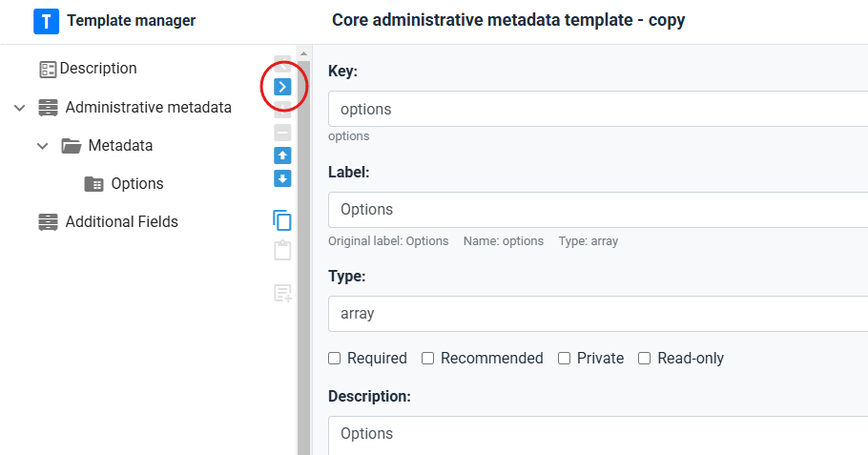Collapse the Administrative metadata tree node
The image size is (868, 455).
(20, 108)
